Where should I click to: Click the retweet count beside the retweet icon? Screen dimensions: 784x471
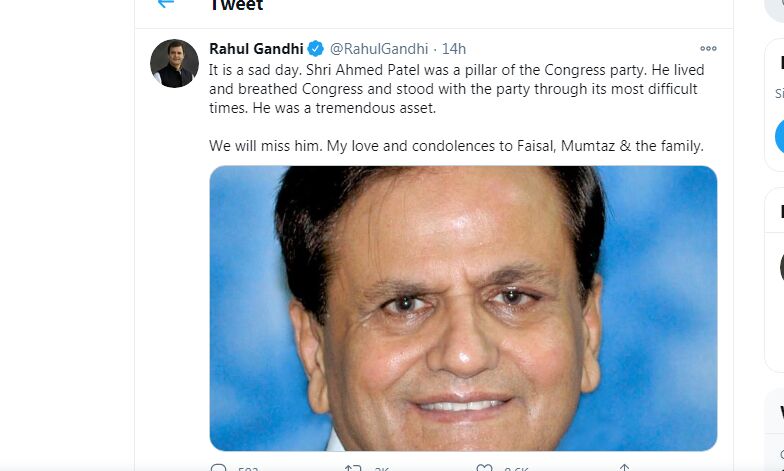(382, 468)
